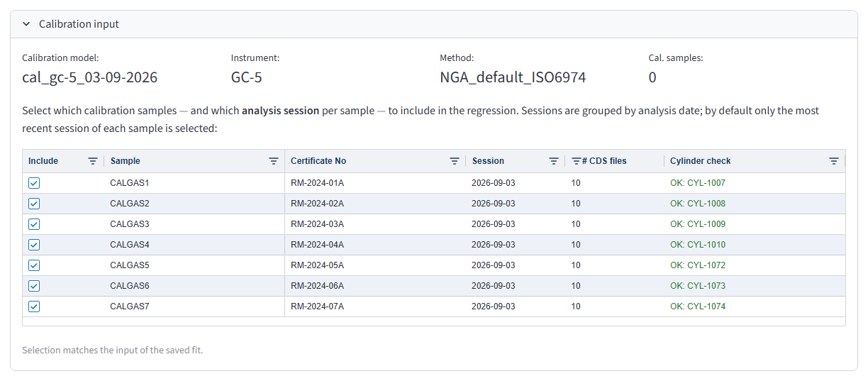Click certificate RM-2024-04A
The image size is (868, 381).
pos(317,245)
